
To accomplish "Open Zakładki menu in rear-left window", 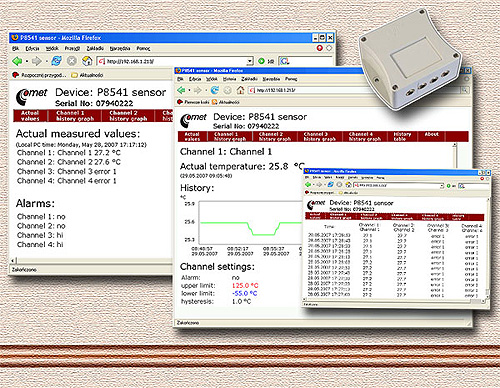I will click(95, 48).
